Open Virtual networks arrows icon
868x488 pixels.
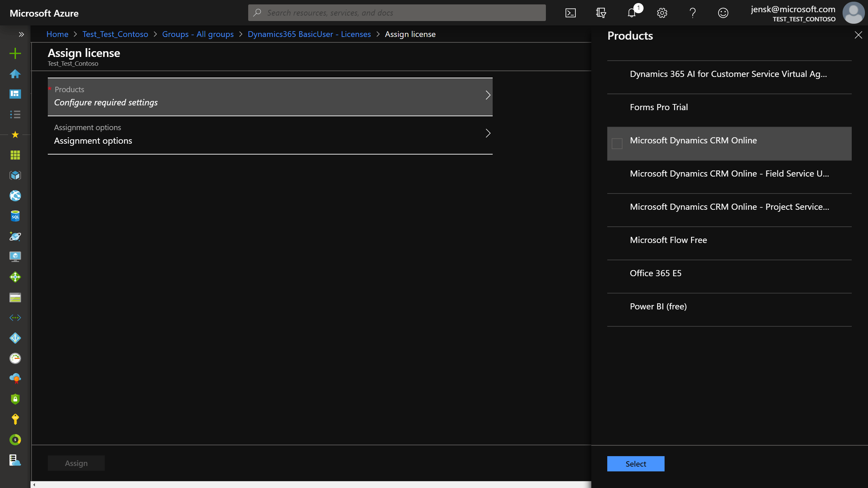[x=15, y=318]
